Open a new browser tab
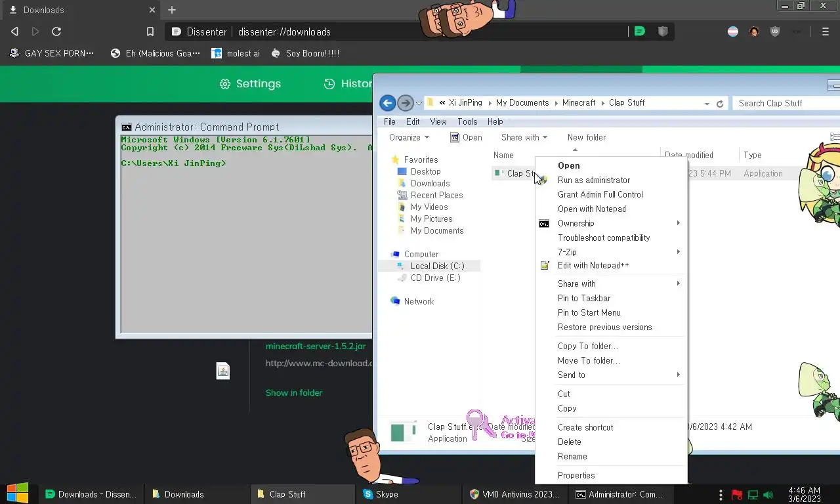Image resolution: width=840 pixels, height=504 pixels. point(172,10)
